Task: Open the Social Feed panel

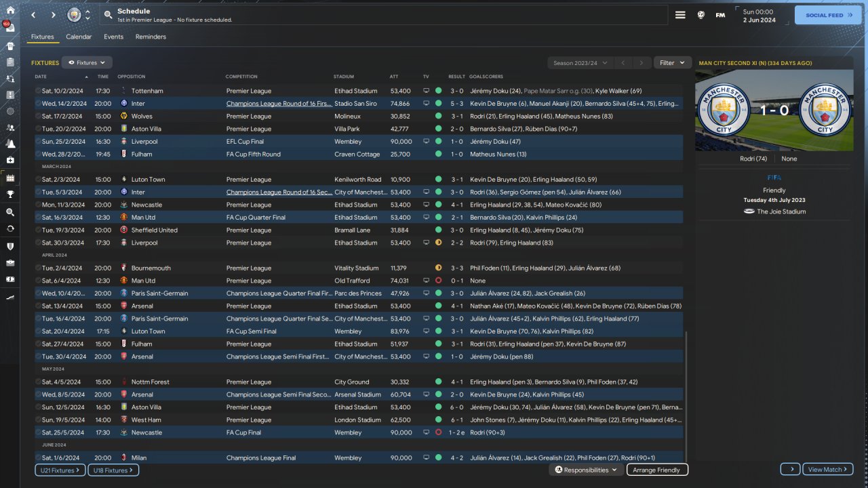Action: pyautogui.click(x=828, y=15)
